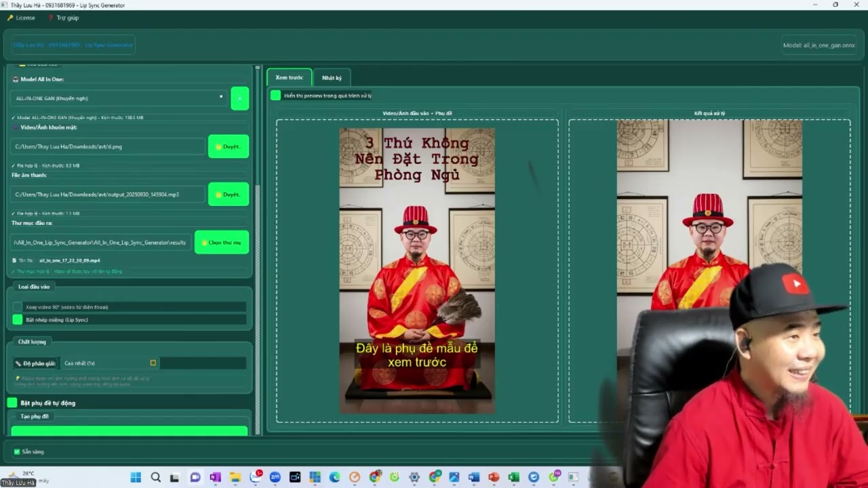Click the Sẵn sàng status text
Image resolution: width=868 pixels, height=488 pixels.
(x=33, y=451)
